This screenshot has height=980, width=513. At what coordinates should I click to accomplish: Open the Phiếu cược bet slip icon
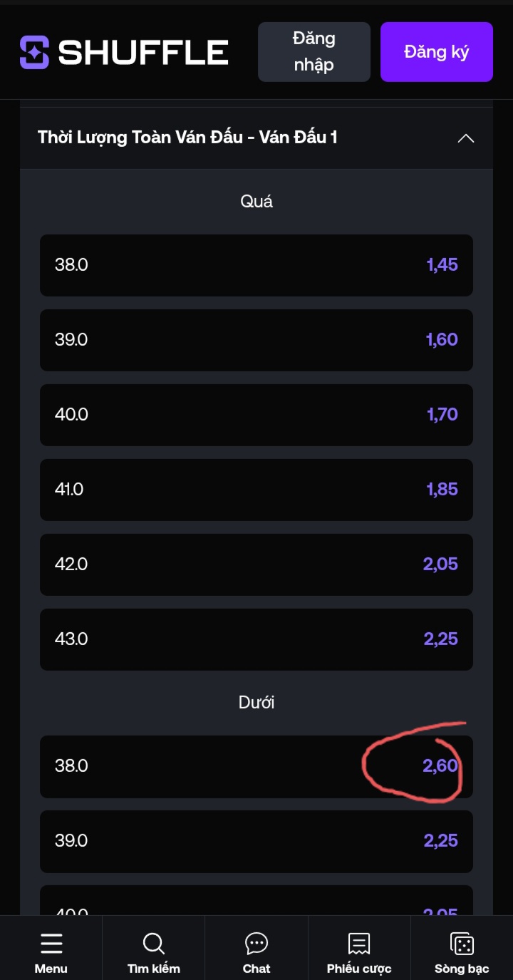359,944
